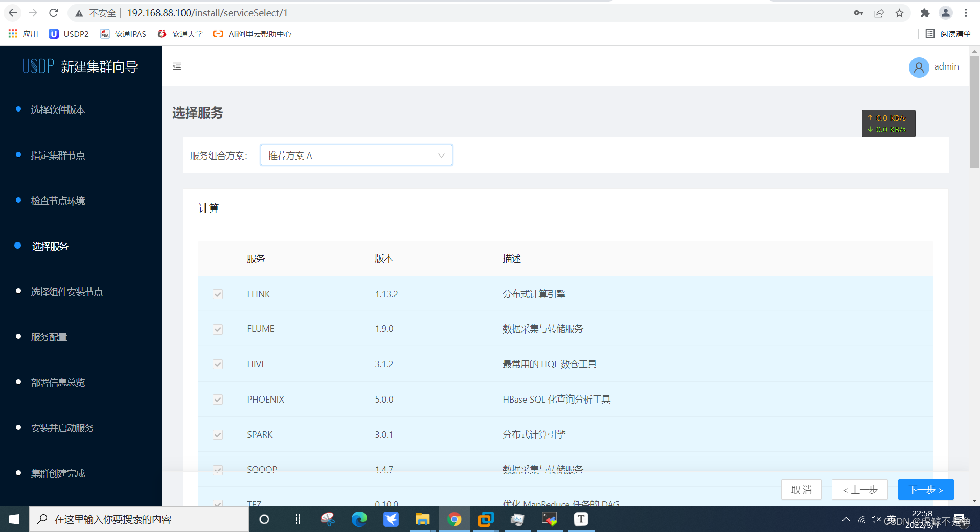The height and width of the screenshot is (532, 980).
Task: Open Typora T icon in taskbar
Action: (x=581, y=519)
